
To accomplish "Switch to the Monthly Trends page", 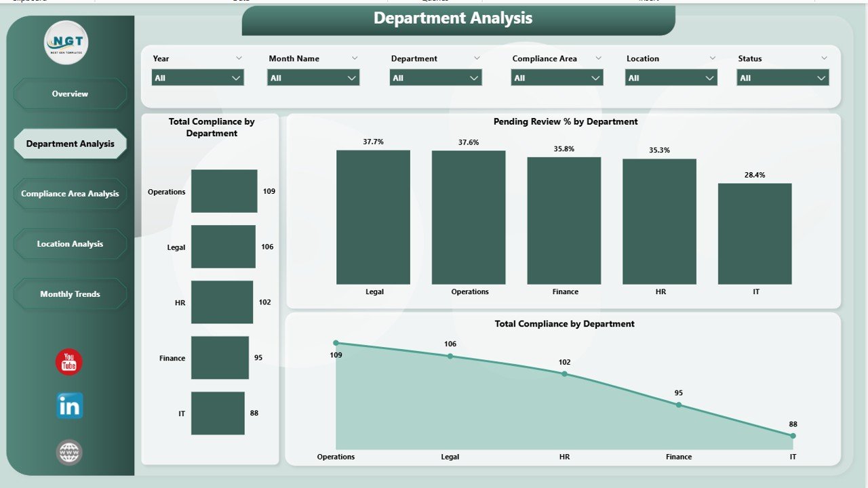I will (x=70, y=294).
